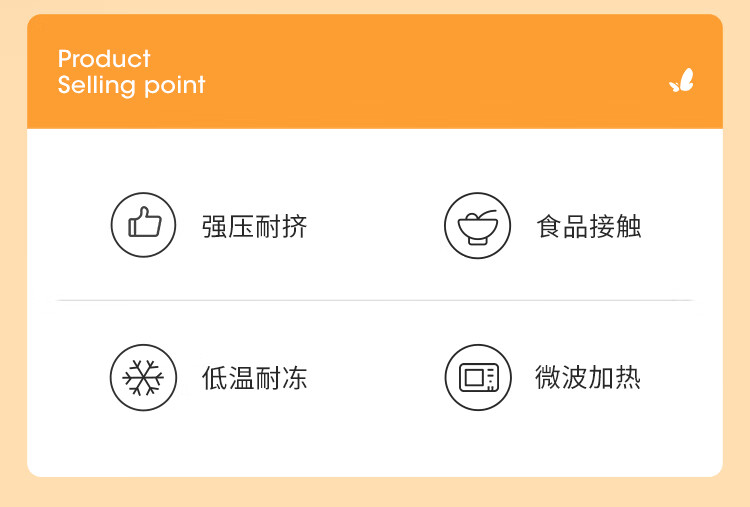
Task: Select the 低温耐冻 label
Action: coord(254,378)
